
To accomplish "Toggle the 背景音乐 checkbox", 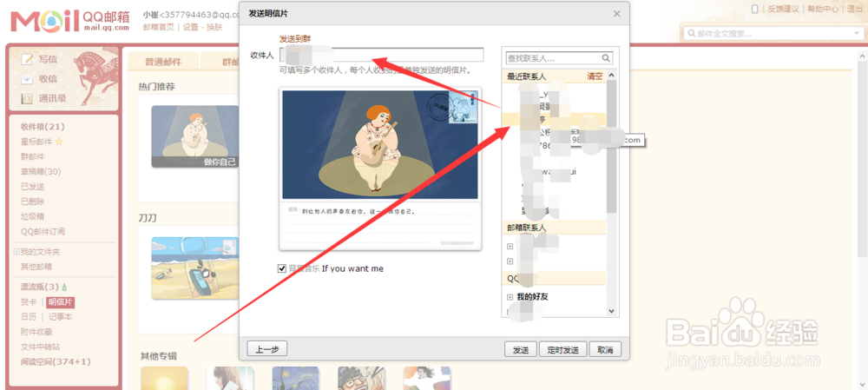I will (282, 268).
